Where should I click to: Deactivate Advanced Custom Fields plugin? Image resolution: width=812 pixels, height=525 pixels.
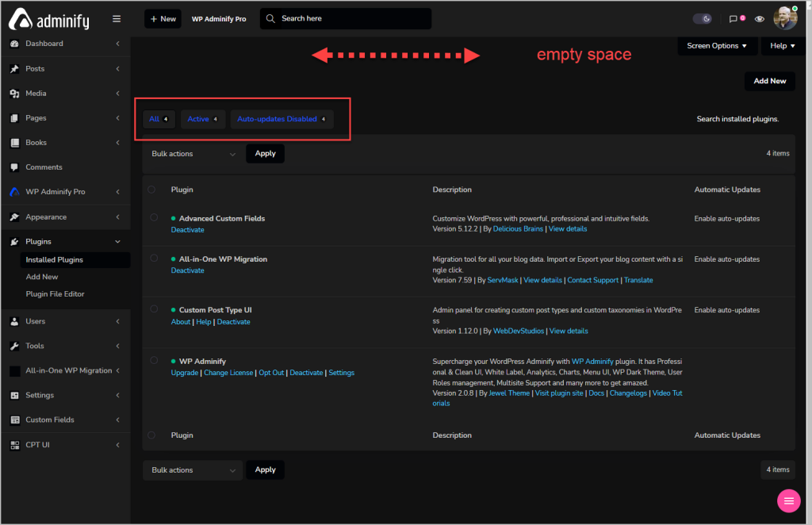[187, 230]
